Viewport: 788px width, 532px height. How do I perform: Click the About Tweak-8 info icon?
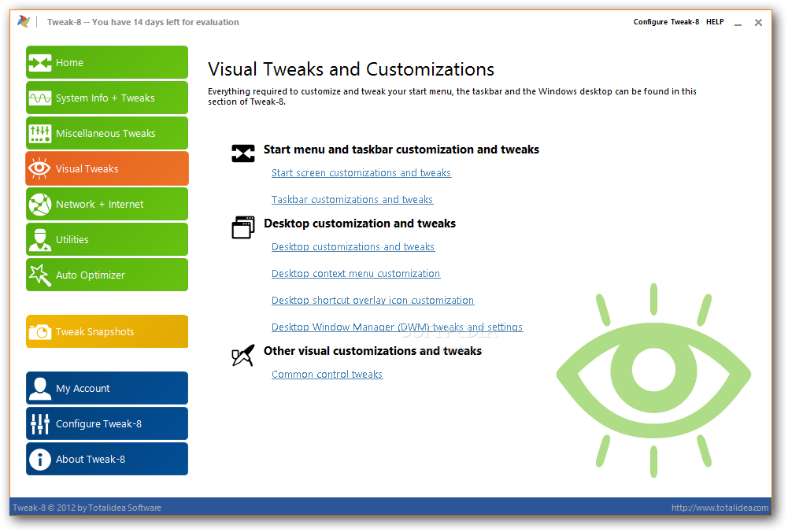tap(39, 459)
